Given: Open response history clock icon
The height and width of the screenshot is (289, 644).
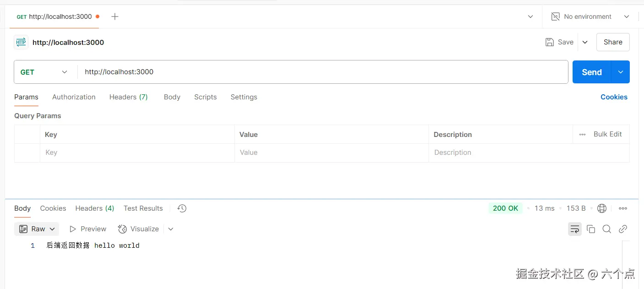Looking at the screenshot, I should [x=182, y=208].
